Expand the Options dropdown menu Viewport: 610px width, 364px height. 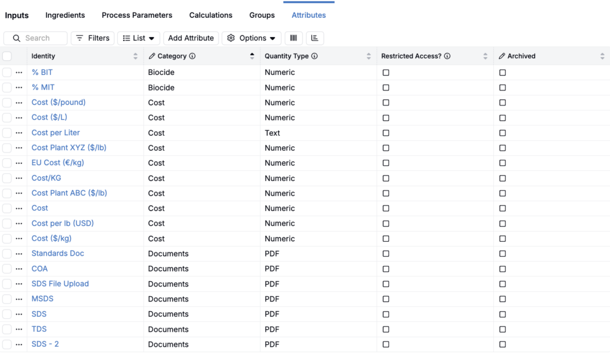point(251,38)
